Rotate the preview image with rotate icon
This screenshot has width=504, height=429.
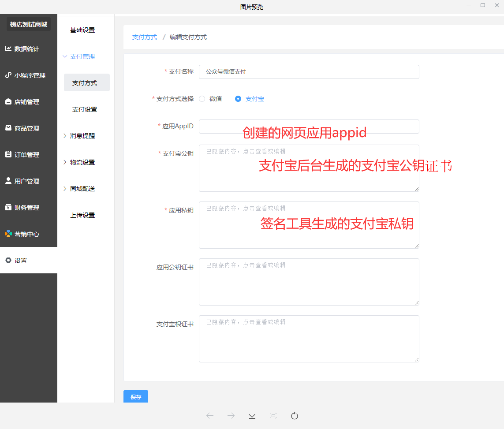295,416
